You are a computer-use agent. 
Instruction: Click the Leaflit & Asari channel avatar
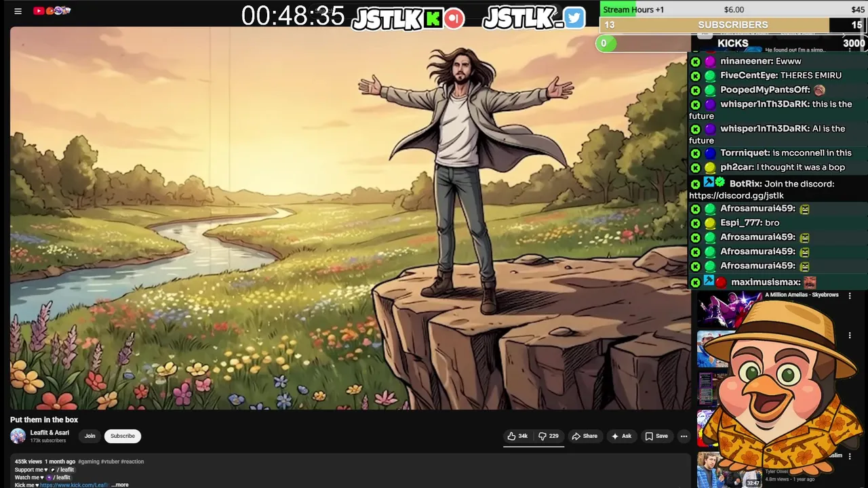[18, 436]
